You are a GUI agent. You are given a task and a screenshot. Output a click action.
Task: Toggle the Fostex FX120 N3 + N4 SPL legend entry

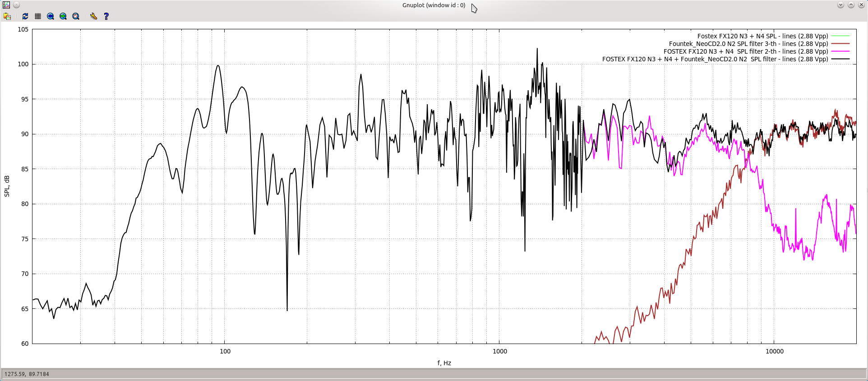tap(762, 36)
